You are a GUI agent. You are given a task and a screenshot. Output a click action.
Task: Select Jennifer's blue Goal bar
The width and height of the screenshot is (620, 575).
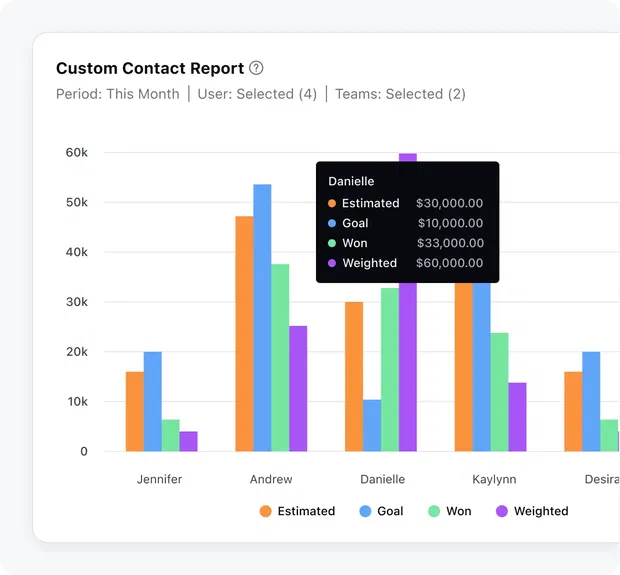tap(153, 401)
